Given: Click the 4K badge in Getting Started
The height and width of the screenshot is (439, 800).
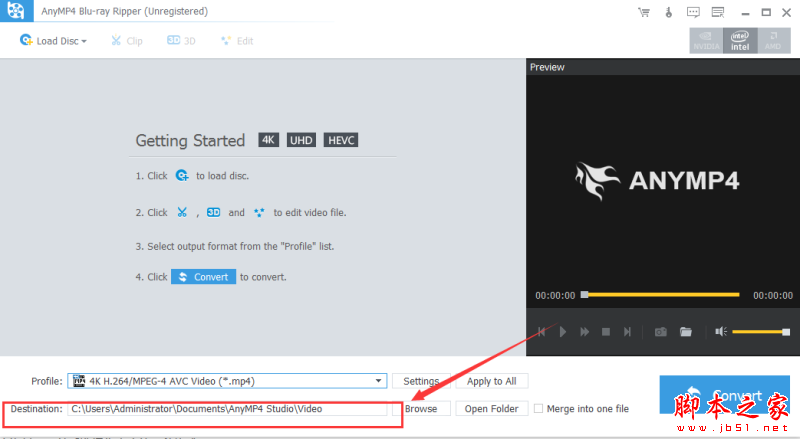Looking at the screenshot, I should [x=268, y=140].
